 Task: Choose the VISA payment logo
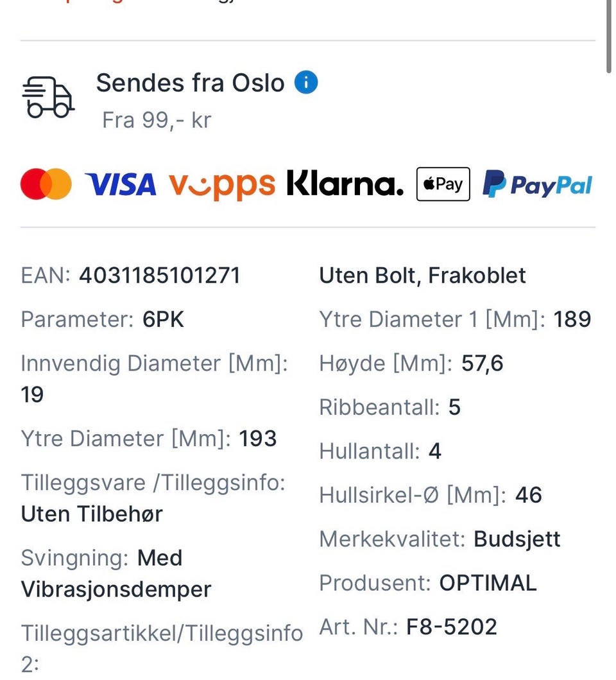click(x=121, y=185)
